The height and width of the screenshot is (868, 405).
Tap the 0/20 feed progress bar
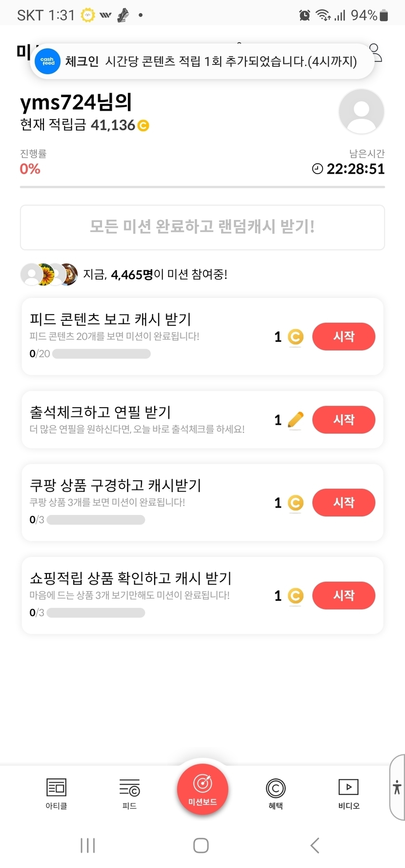101,354
